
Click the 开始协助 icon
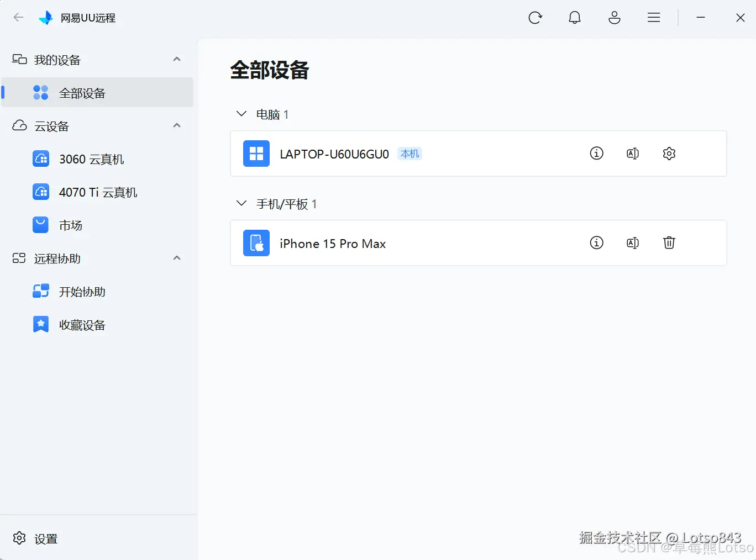tap(41, 292)
